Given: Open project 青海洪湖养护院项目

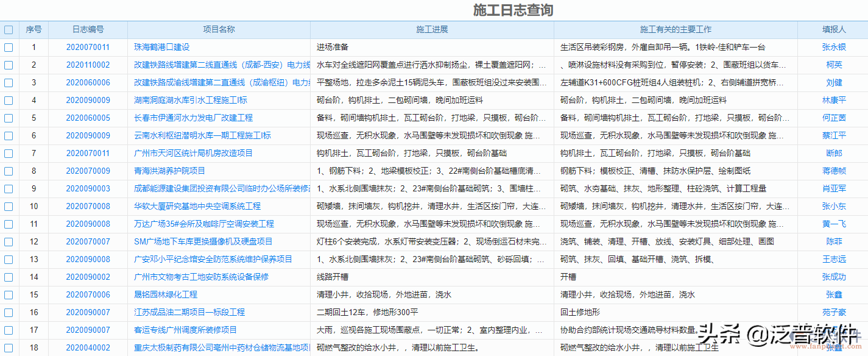Looking at the screenshot, I should (169, 171).
